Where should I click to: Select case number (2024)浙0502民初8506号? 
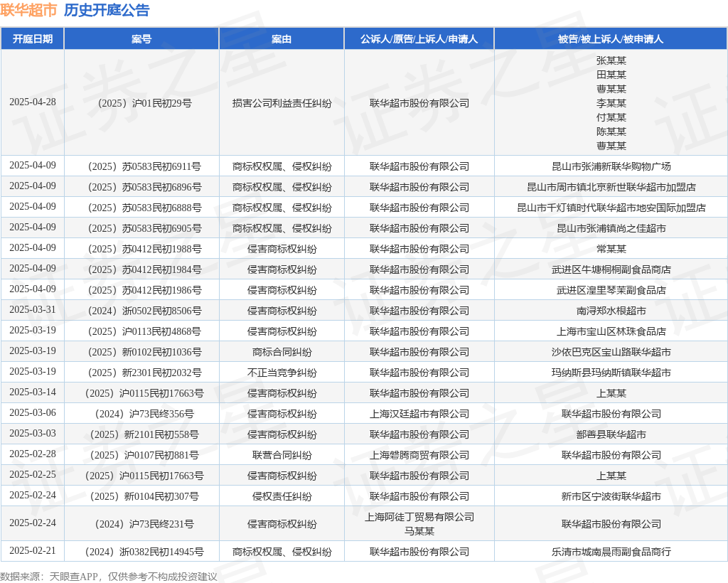point(145,311)
